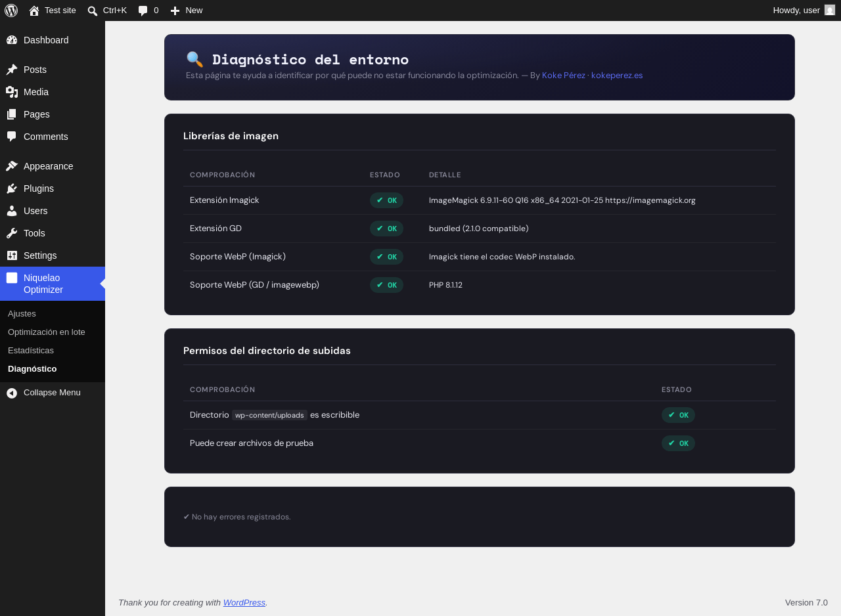
Task: Click the New plus icon
Action: coord(175,11)
